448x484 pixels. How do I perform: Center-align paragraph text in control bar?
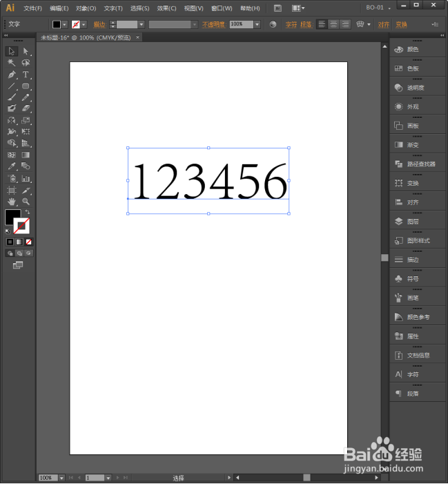(x=333, y=24)
